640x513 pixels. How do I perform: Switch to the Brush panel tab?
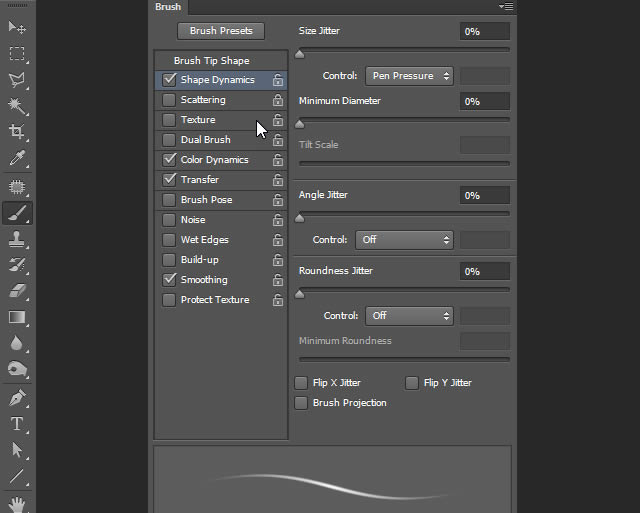pyautogui.click(x=168, y=7)
